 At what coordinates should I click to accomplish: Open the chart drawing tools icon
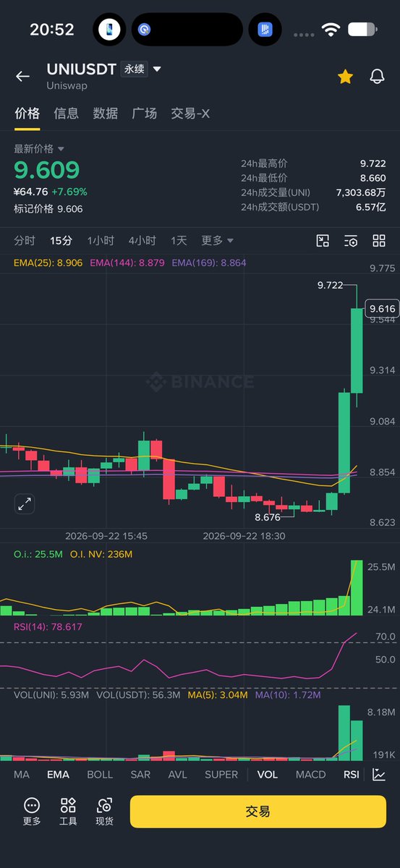pyautogui.click(x=323, y=241)
